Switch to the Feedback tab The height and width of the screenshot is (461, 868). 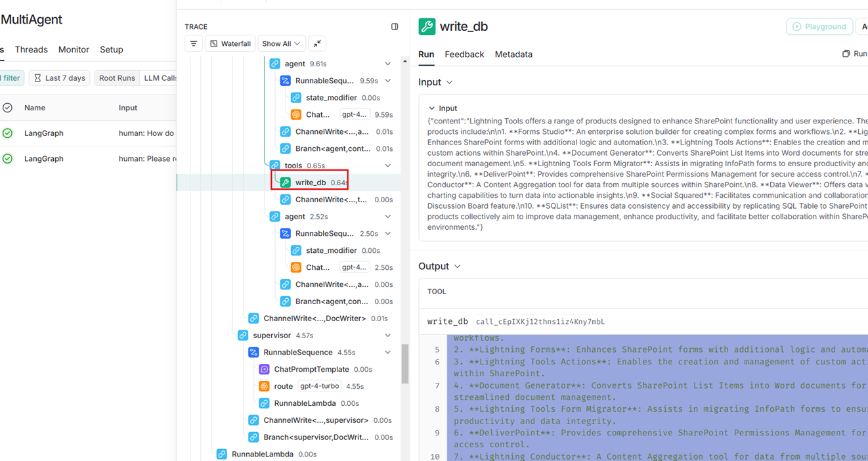(464, 55)
